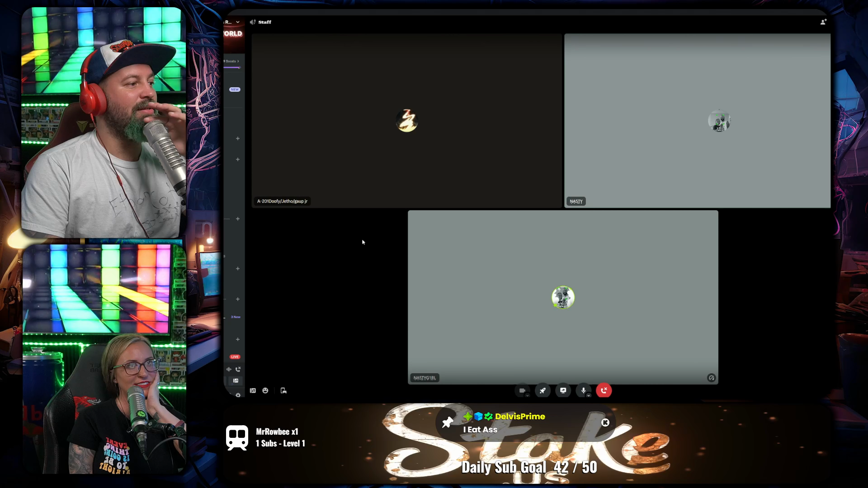This screenshot has height=488, width=868.
Task: Click the NASTY name label
Action: click(576, 201)
